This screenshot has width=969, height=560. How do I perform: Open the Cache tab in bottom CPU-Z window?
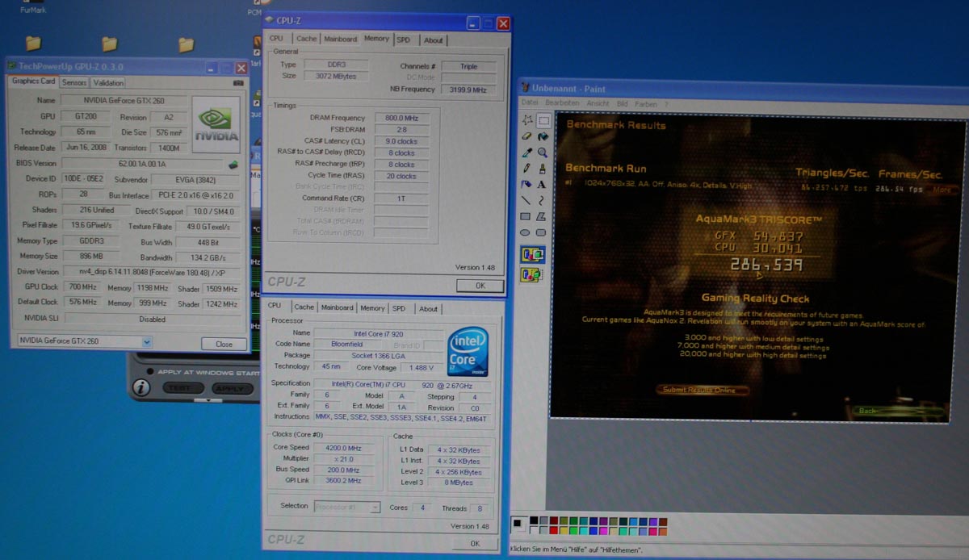[304, 307]
